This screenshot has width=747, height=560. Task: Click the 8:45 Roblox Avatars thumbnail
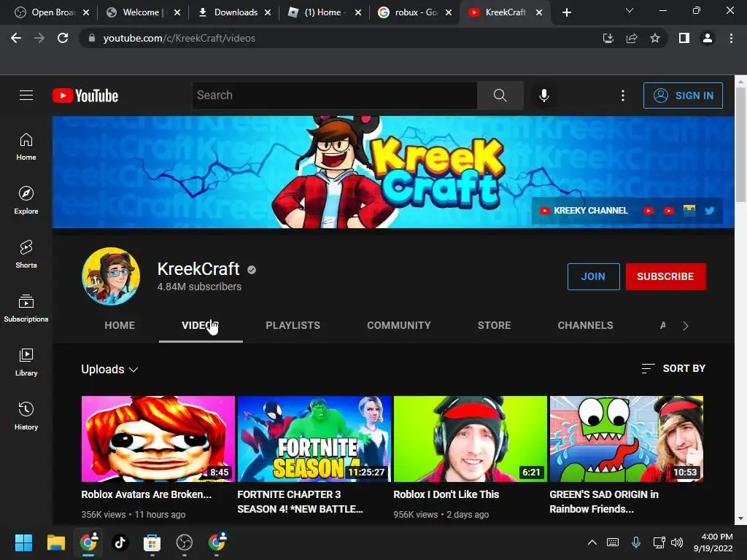158,439
